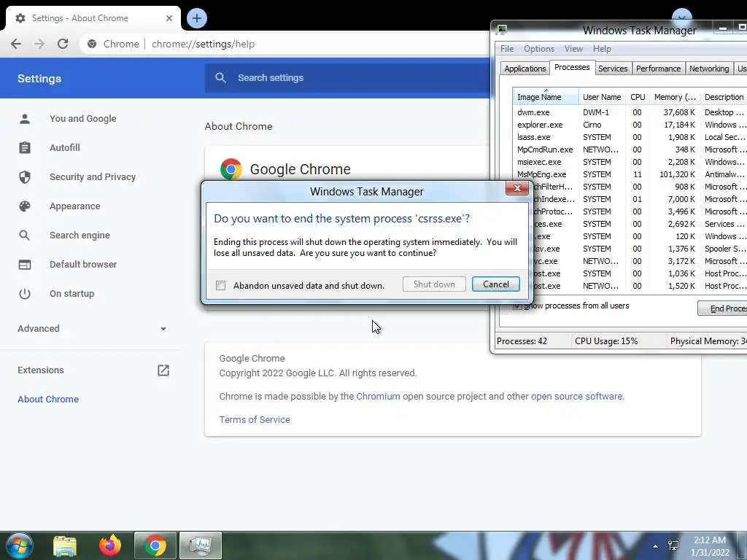747x560 pixels.
Task: Select the dwm.exe process row
Action: [630, 112]
